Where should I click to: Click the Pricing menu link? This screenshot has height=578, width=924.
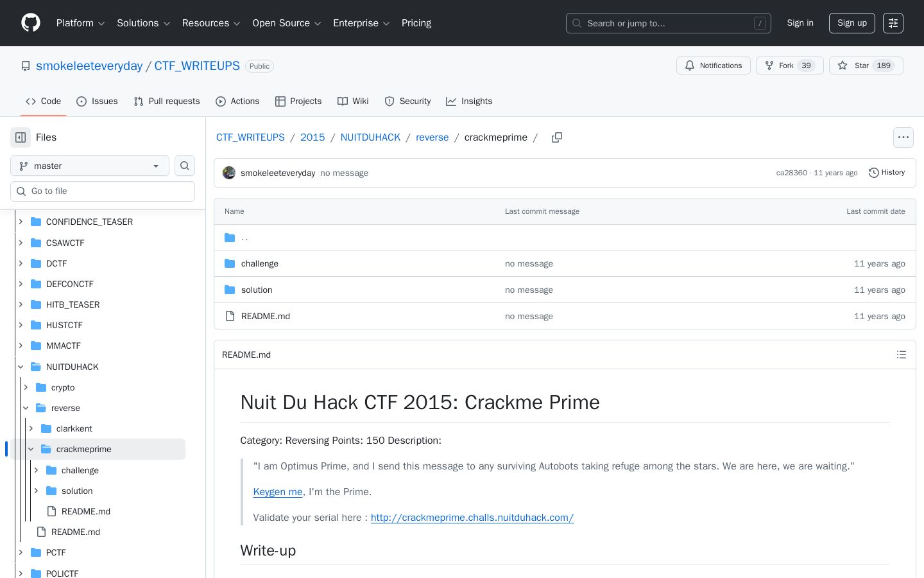pos(416,23)
